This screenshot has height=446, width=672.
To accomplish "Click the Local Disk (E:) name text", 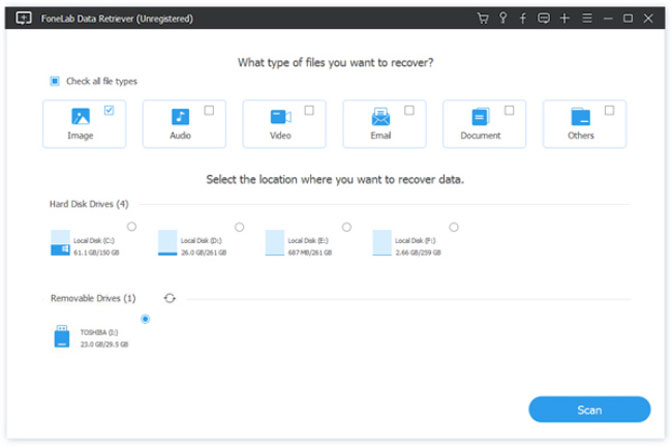I will pyautogui.click(x=308, y=241).
